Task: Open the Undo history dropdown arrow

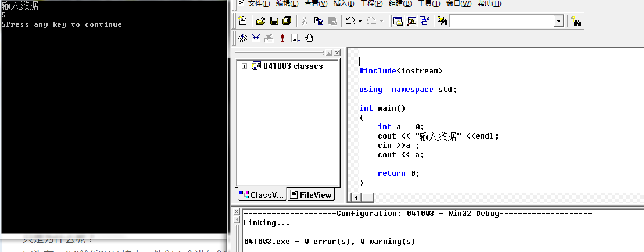Action: 360,21
